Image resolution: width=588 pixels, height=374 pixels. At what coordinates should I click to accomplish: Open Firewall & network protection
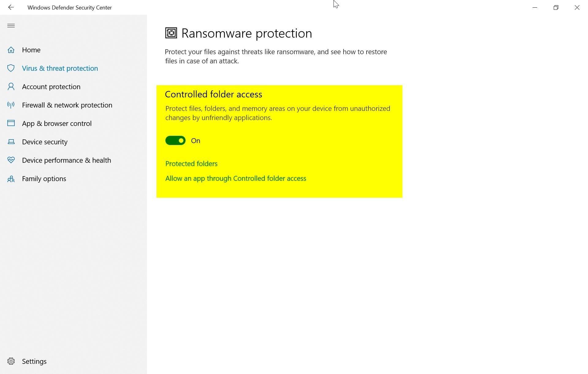(67, 105)
